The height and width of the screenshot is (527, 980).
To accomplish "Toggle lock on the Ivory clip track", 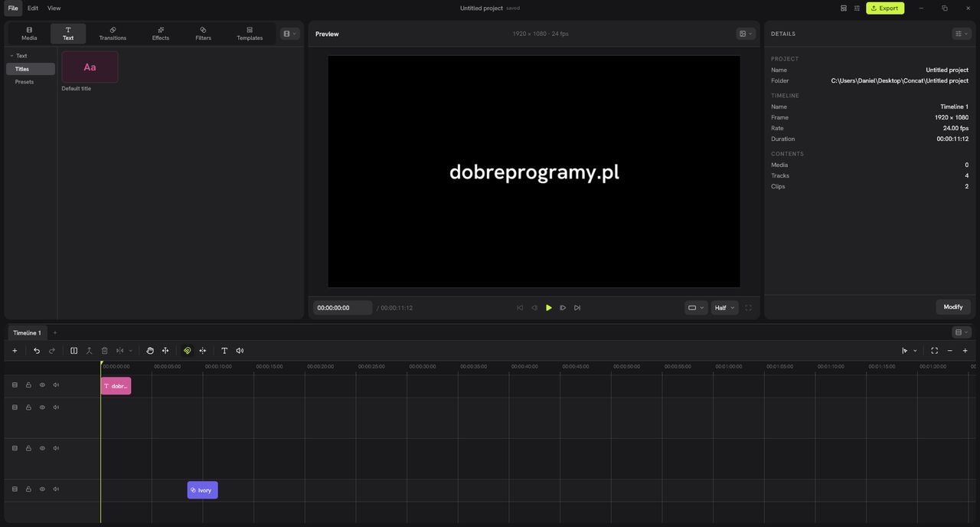I will pos(28,489).
